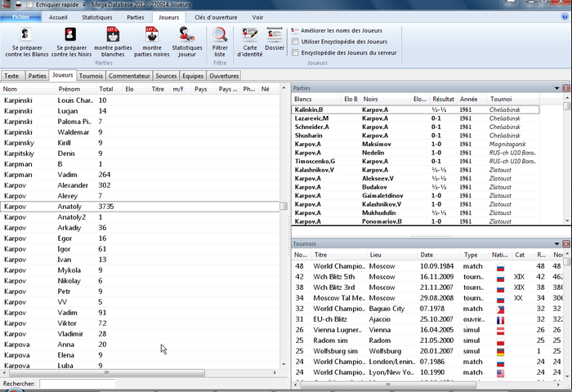572x392 pixels.
Task: Click the Philippines flag in the Baguio City row
Action: click(x=500, y=310)
